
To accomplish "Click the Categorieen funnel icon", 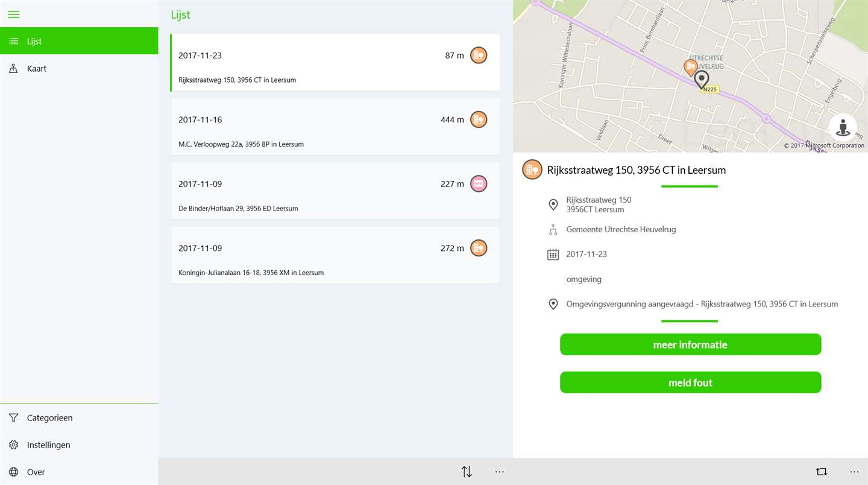I will coord(13,417).
